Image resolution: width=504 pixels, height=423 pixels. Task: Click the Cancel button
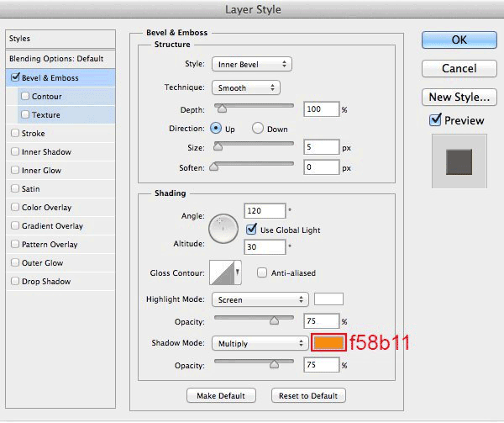[x=459, y=68]
